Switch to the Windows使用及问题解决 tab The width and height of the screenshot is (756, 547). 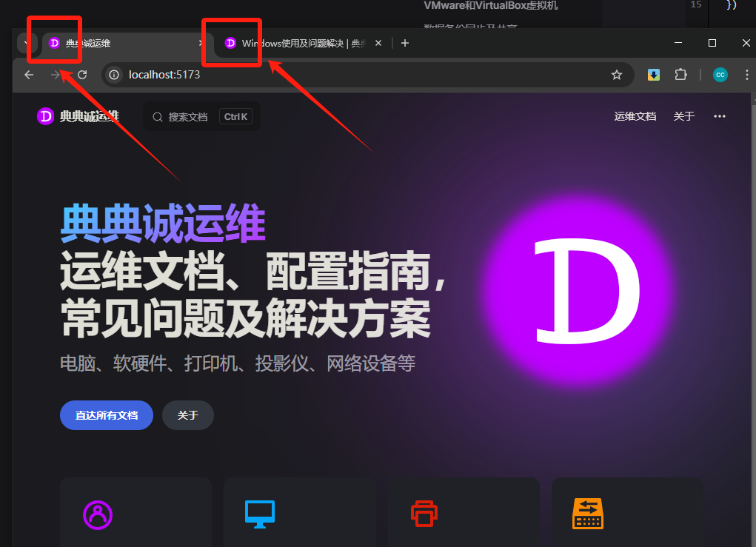[303, 44]
